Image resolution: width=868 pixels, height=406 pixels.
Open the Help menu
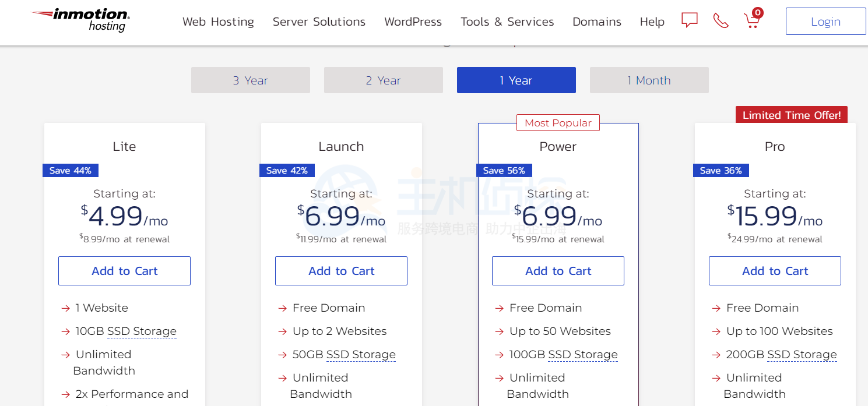(x=652, y=22)
